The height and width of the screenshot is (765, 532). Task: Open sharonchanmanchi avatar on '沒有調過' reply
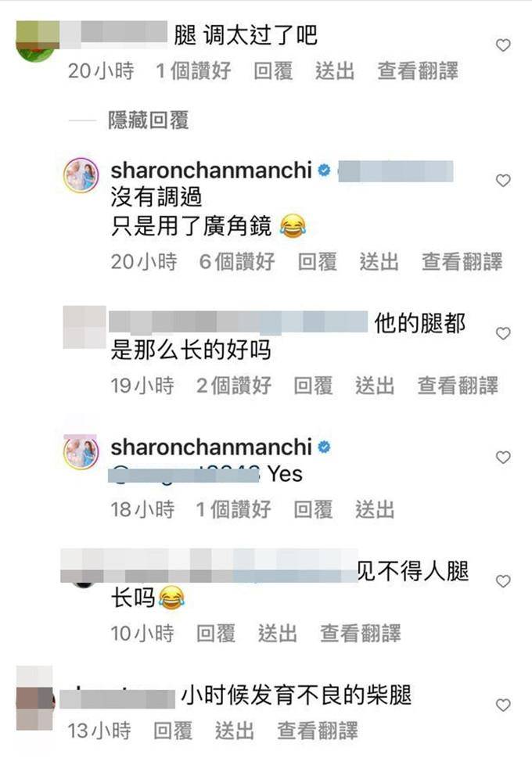pos(81,175)
